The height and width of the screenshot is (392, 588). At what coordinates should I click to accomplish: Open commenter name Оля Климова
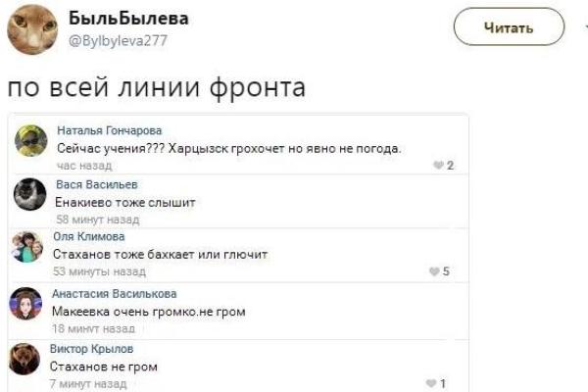tap(89, 236)
